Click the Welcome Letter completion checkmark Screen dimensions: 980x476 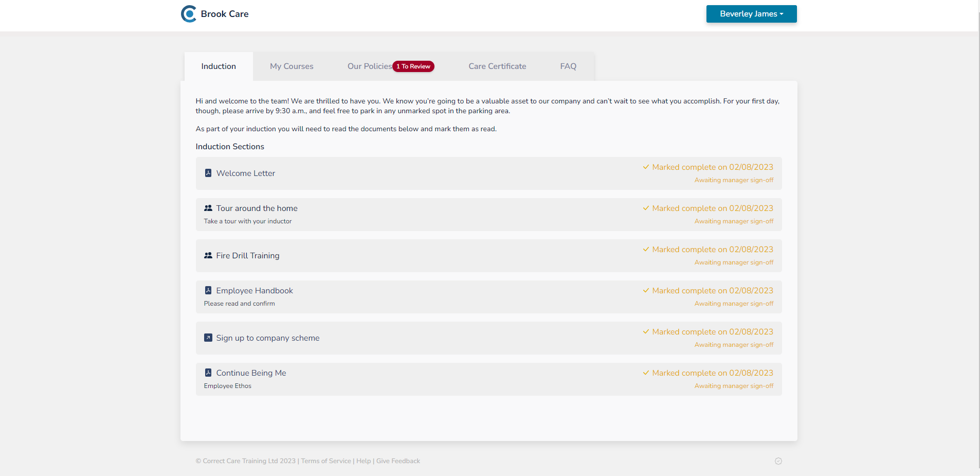pyautogui.click(x=646, y=167)
